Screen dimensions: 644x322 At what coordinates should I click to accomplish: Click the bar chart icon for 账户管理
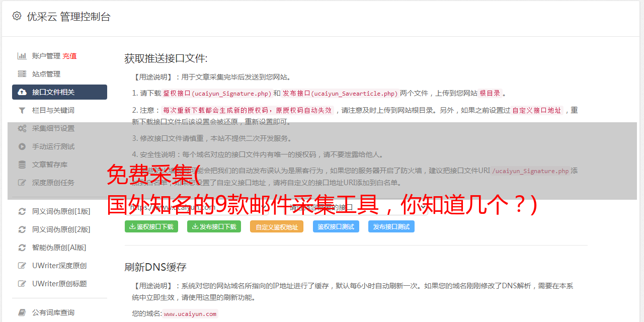coord(22,56)
